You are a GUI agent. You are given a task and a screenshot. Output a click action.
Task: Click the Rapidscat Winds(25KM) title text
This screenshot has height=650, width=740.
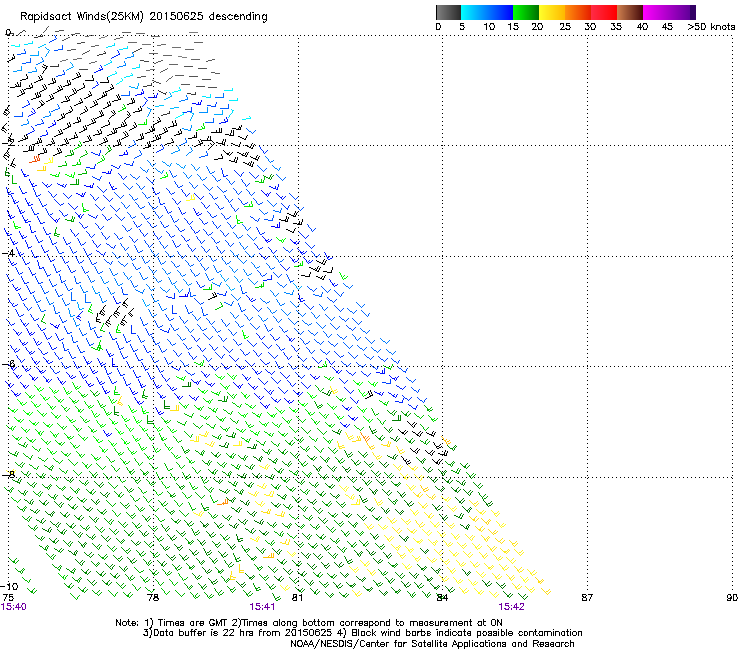point(81,17)
